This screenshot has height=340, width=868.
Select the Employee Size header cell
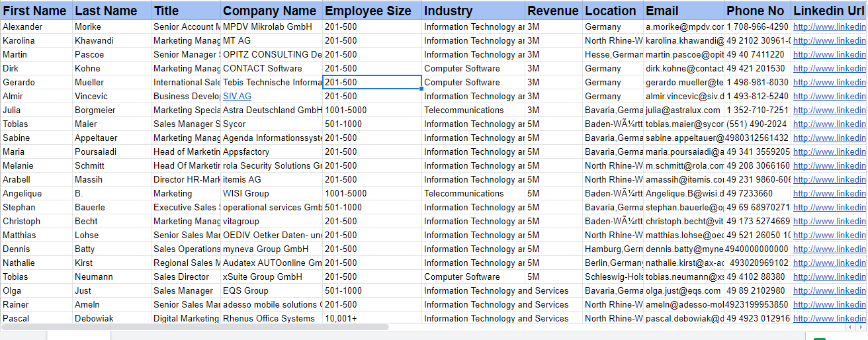(x=372, y=11)
